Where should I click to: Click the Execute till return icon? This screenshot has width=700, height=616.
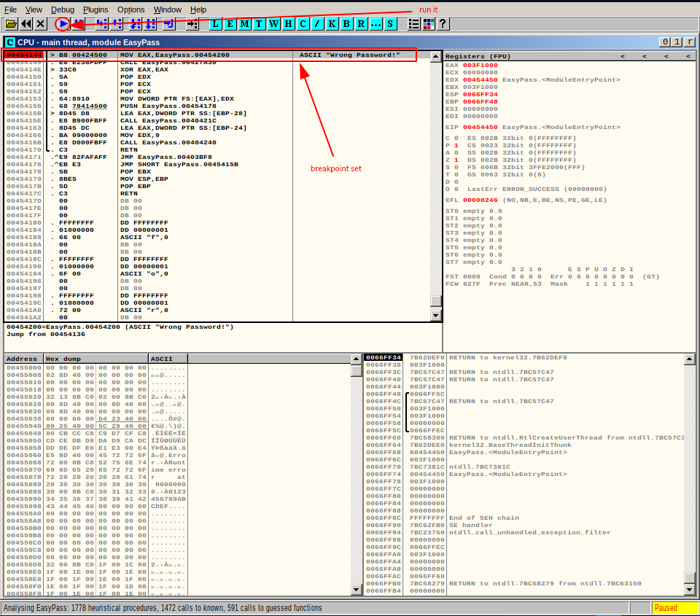pyautogui.click(x=168, y=24)
